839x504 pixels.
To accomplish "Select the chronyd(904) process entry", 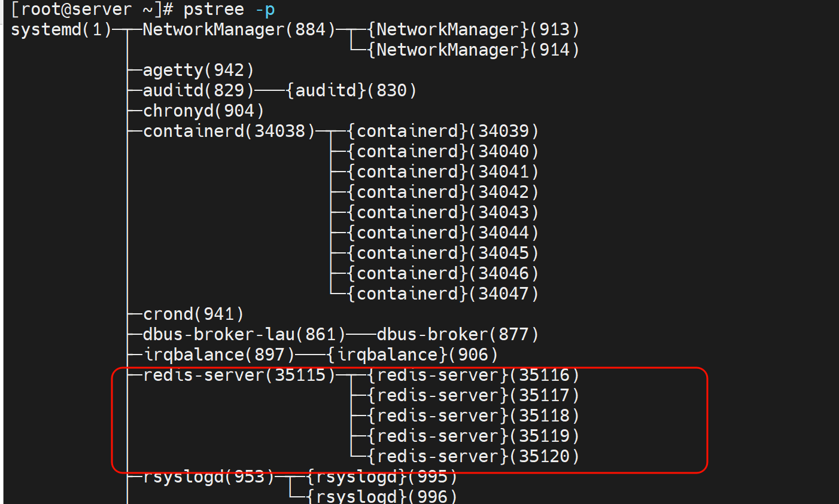I will point(203,111).
